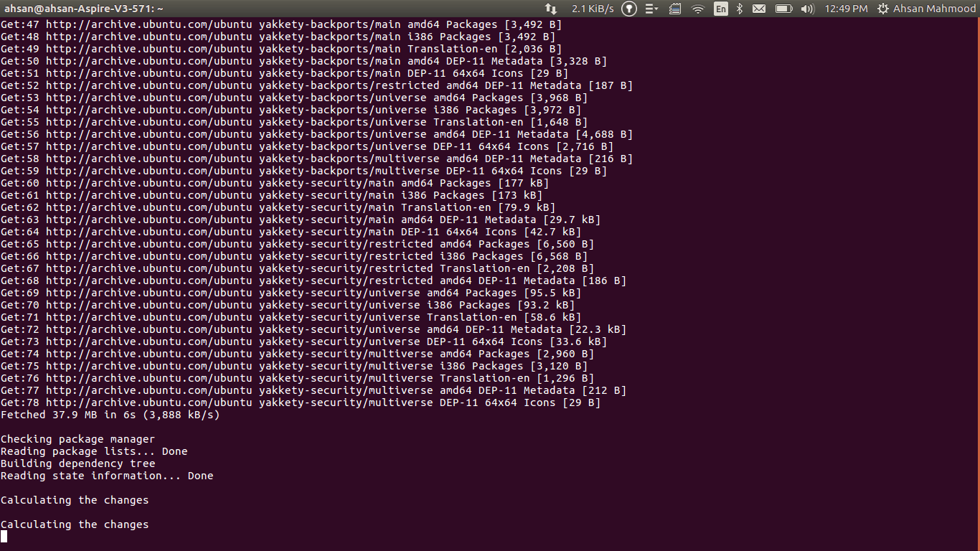
Task: Click the 2.1 KiB/s network speed indicator
Action: tap(593, 9)
